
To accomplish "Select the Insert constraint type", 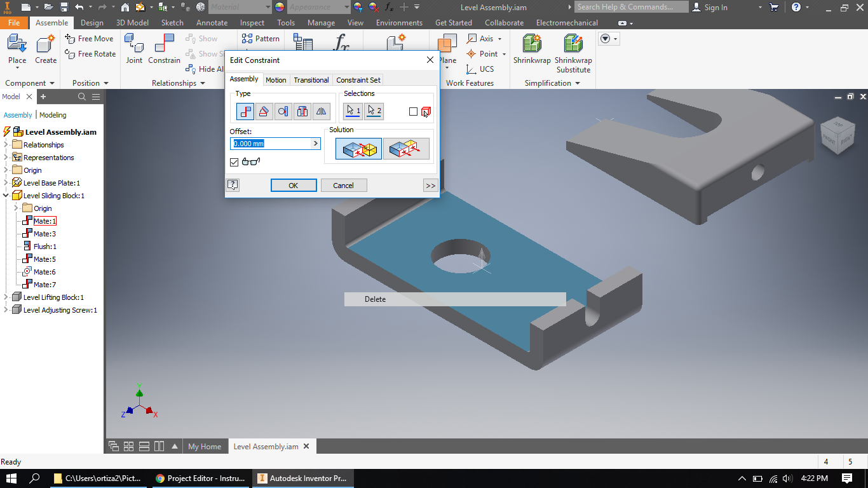I will (x=302, y=111).
